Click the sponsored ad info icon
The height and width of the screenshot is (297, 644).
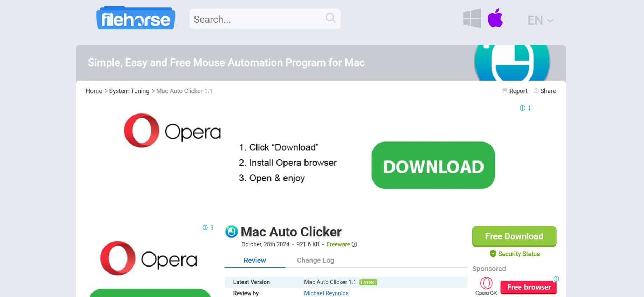tap(556, 279)
